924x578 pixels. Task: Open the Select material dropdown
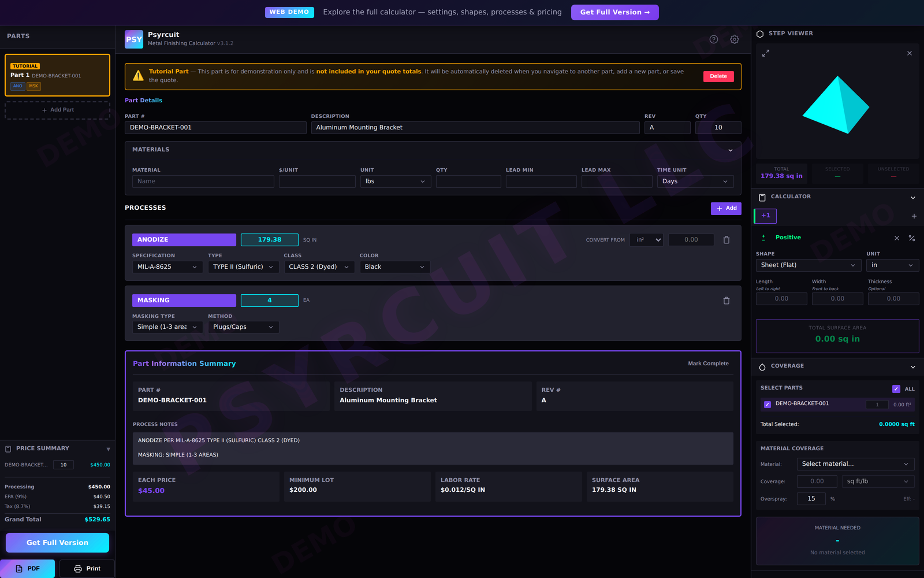tap(856, 464)
